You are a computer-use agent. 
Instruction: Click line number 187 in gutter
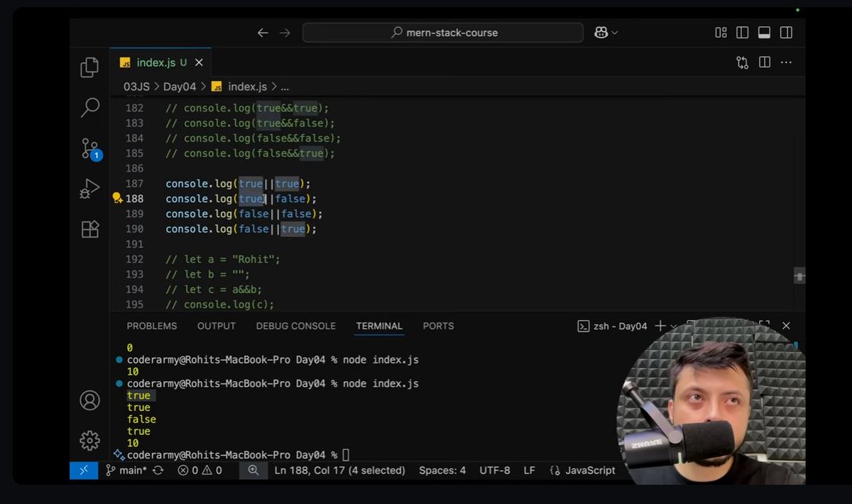click(134, 184)
